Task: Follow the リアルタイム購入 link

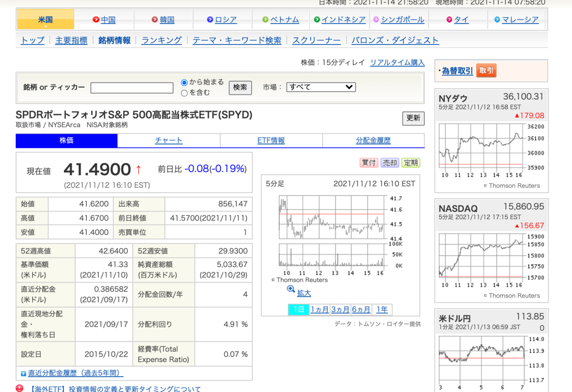Action: (x=397, y=62)
